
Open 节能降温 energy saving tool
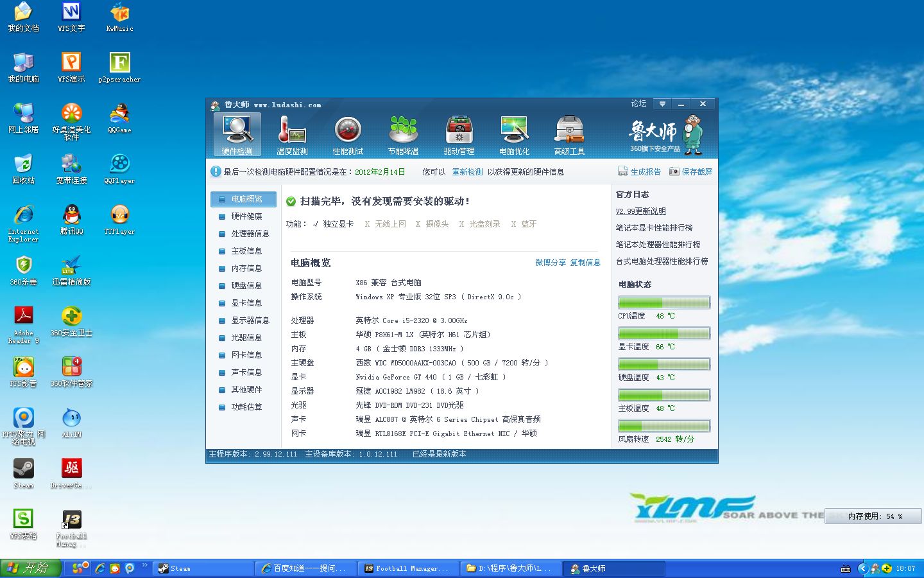403,136
